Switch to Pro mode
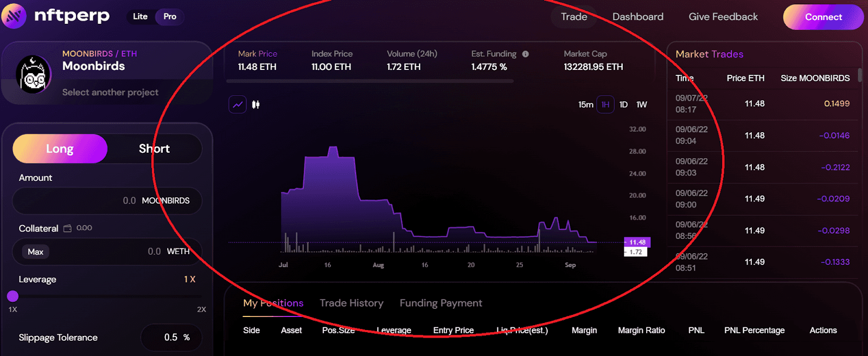 point(170,16)
